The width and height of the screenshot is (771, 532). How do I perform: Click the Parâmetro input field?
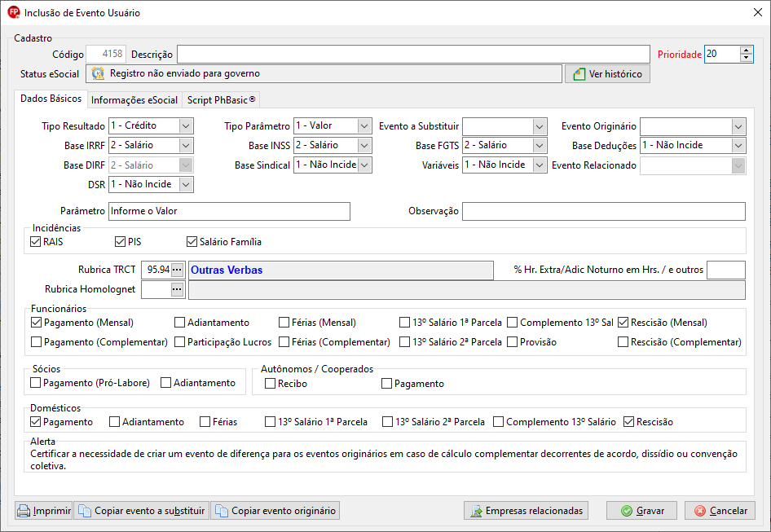point(229,212)
